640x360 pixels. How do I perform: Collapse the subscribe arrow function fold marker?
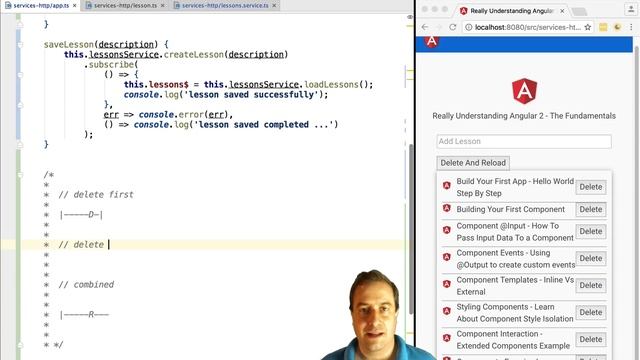pyautogui.click(x=20, y=75)
